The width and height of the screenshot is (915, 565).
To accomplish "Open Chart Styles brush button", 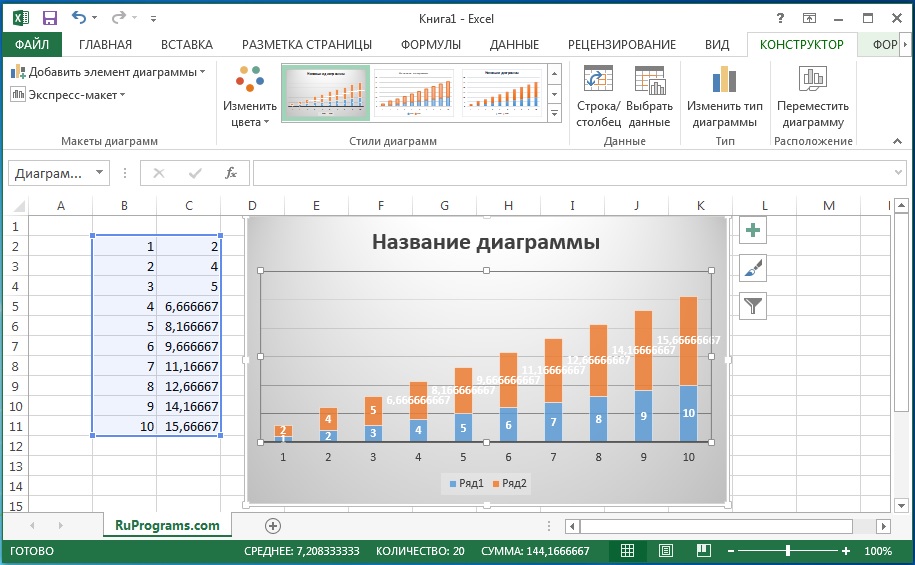I will (753, 268).
